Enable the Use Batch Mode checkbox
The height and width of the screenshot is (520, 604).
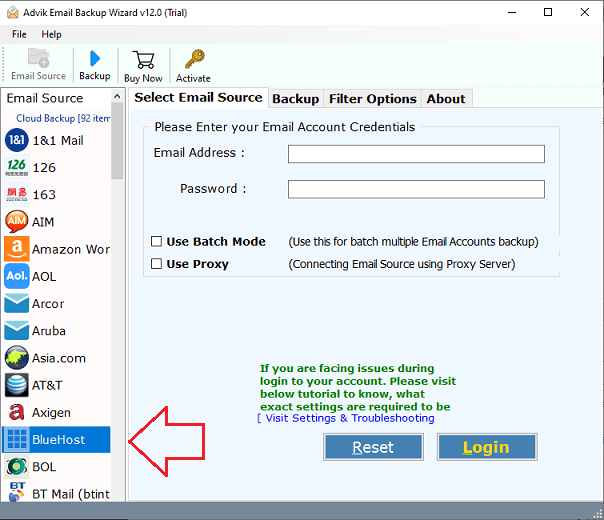(x=156, y=242)
